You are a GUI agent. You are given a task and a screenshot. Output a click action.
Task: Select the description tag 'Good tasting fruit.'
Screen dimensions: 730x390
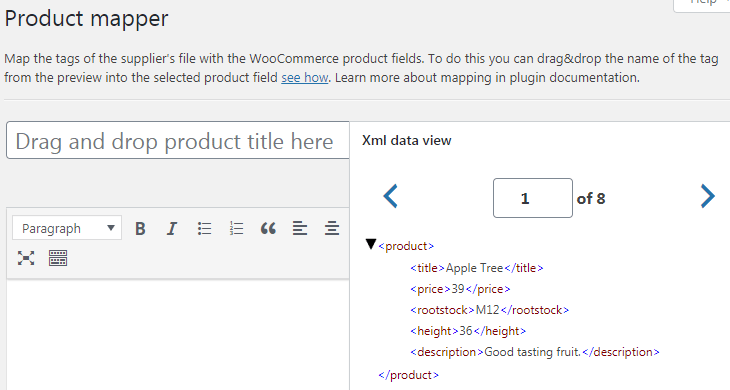(x=534, y=352)
